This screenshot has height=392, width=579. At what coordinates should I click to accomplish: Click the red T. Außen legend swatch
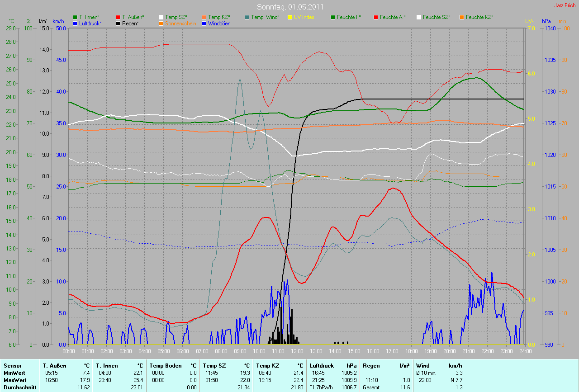[x=119, y=17]
